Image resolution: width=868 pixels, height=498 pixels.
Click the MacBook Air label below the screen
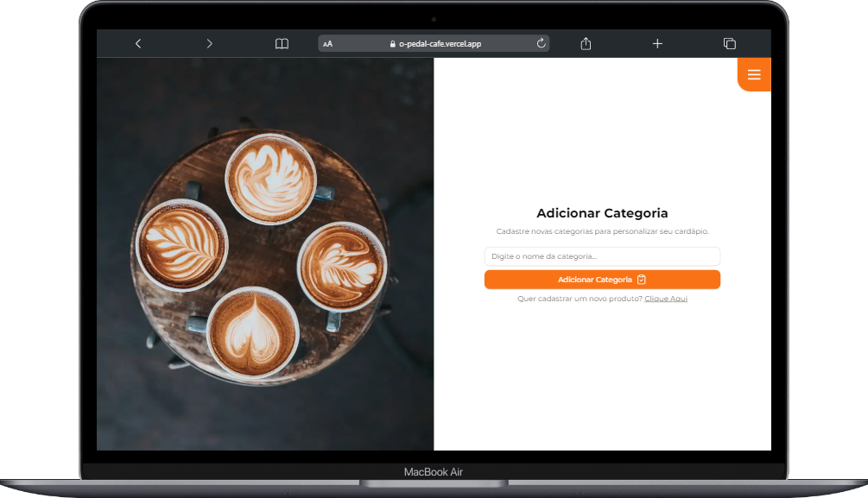(x=434, y=472)
